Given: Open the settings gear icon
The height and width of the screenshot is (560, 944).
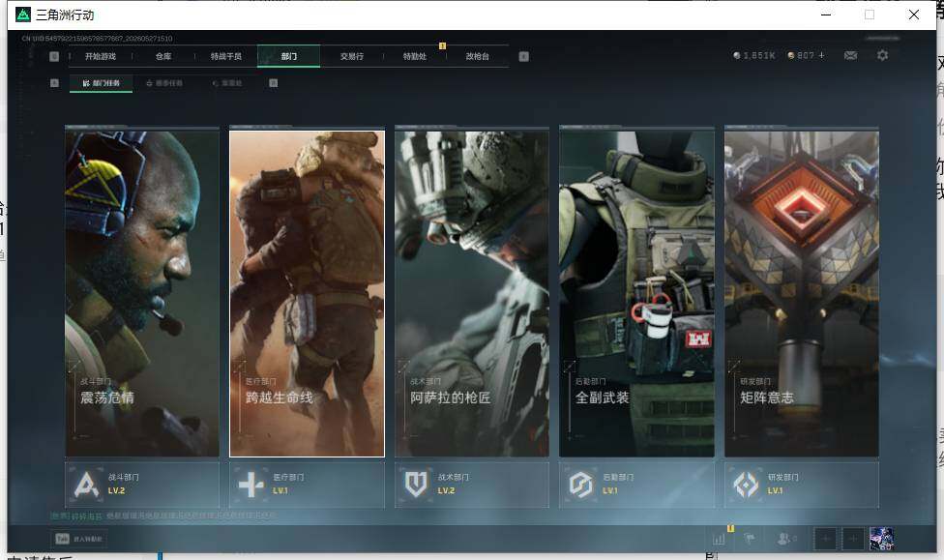Looking at the screenshot, I should coord(883,55).
